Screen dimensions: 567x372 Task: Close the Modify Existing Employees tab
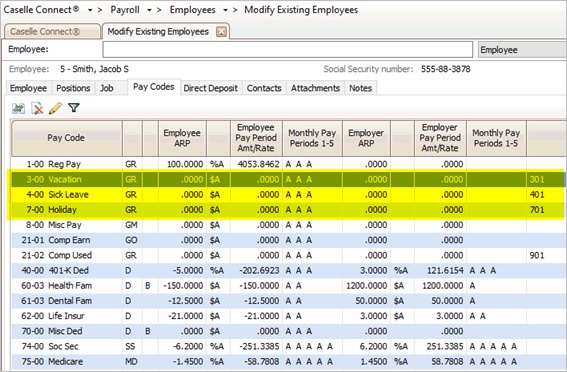[x=221, y=32]
